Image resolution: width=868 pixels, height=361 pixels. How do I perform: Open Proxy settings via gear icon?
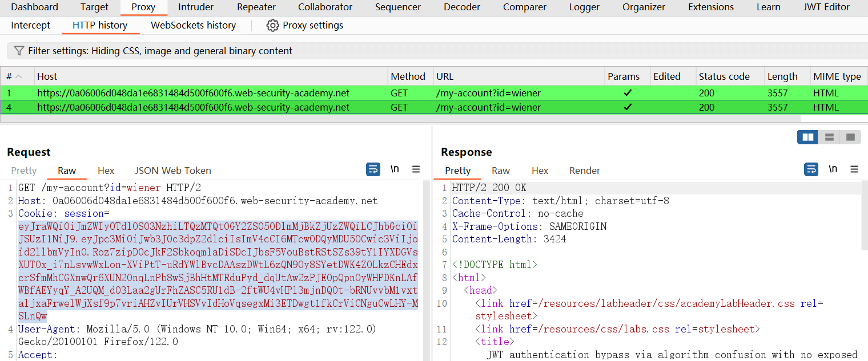click(x=273, y=26)
